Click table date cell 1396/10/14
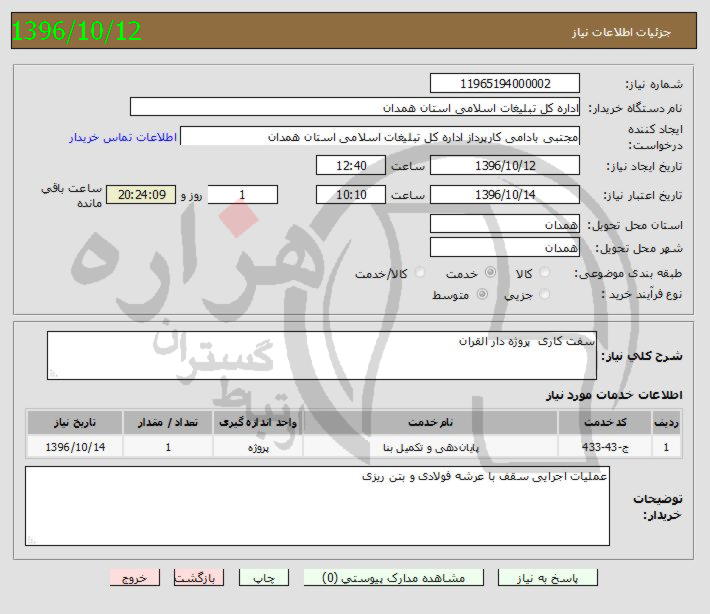This screenshot has width=710, height=614. coord(75,447)
